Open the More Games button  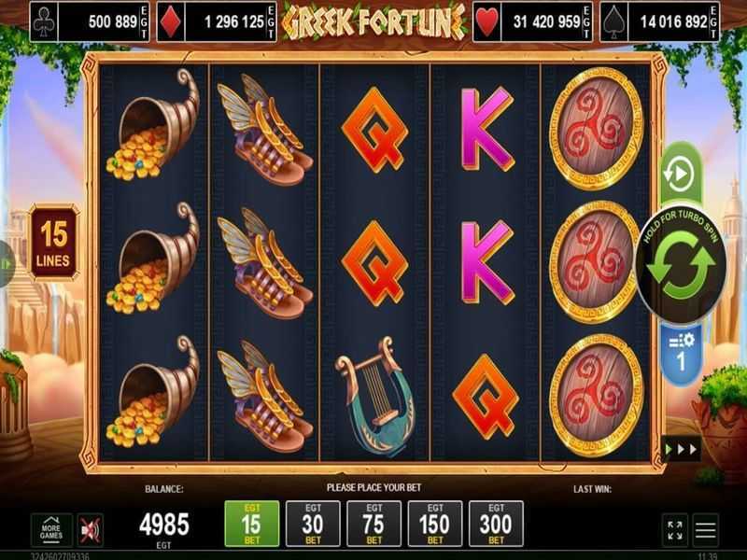pos(51,529)
